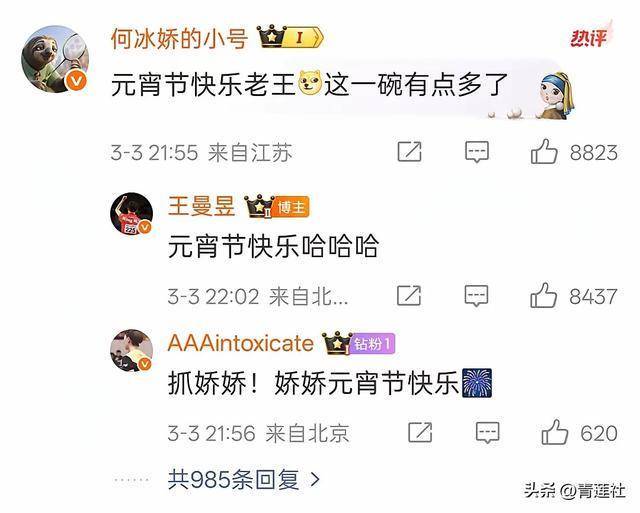This screenshot has height=513, width=640.
Task: Click the 博主 badge next to 王曼昱
Action: coord(292,207)
